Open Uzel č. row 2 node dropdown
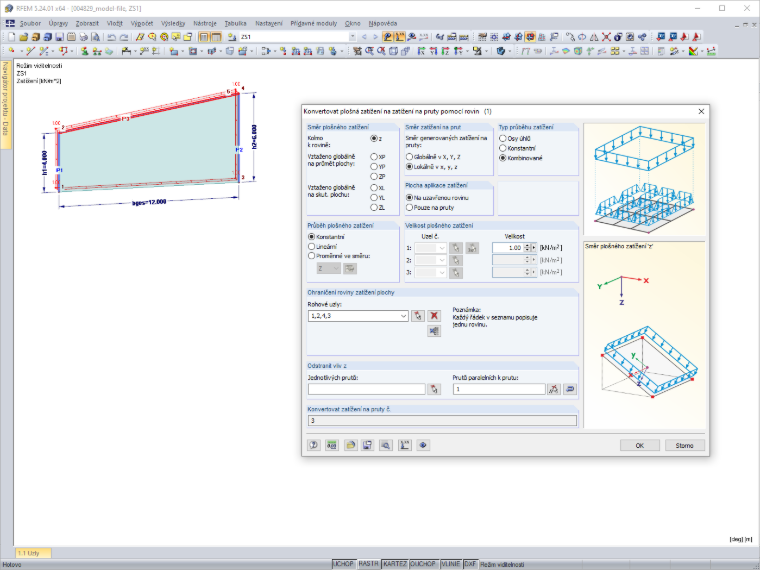 tap(442, 260)
